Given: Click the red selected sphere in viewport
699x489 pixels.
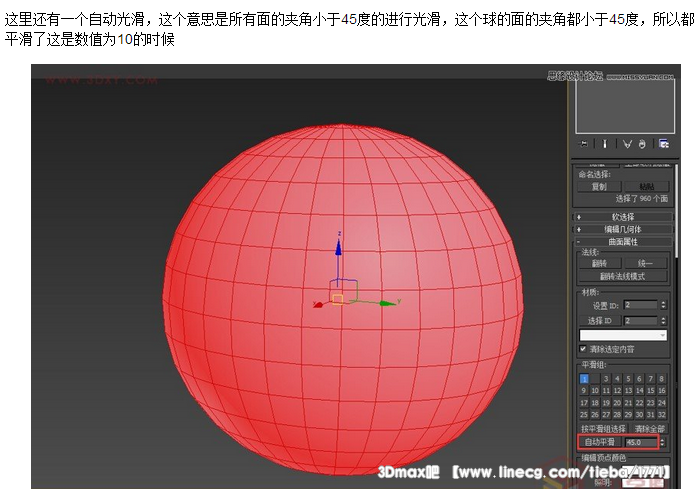Looking at the screenshot, I should pos(342,299).
